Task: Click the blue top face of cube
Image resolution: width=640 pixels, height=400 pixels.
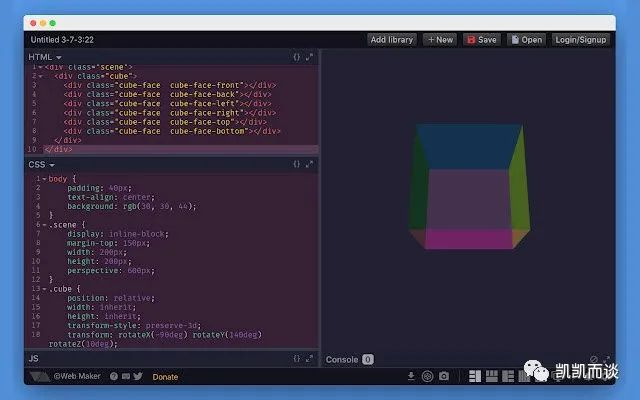Action: click(469, 146)
